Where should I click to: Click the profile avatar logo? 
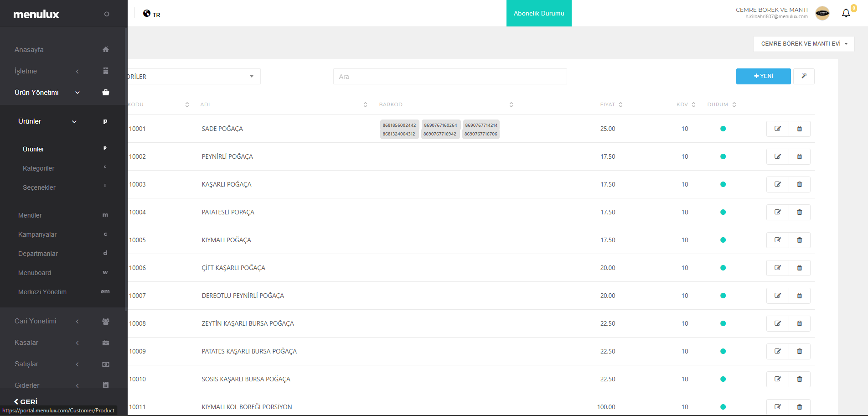[x=822, y=13]
